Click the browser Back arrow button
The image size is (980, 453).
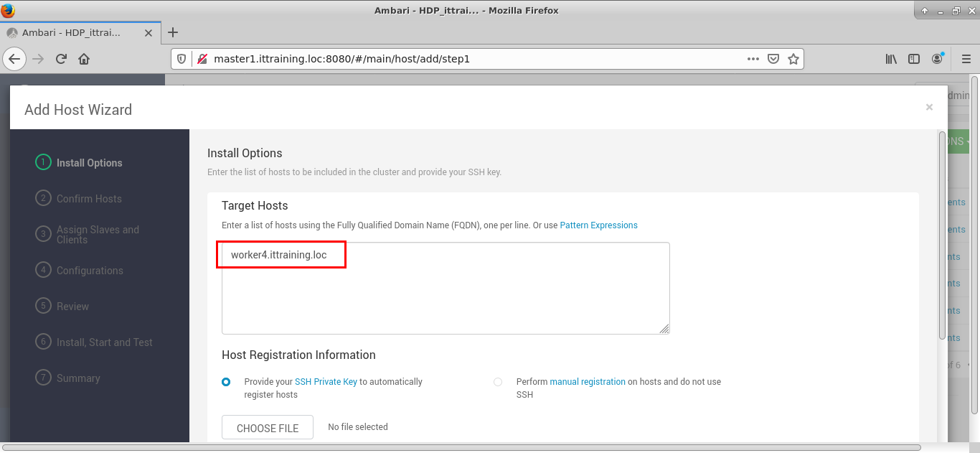coord(14,59)
